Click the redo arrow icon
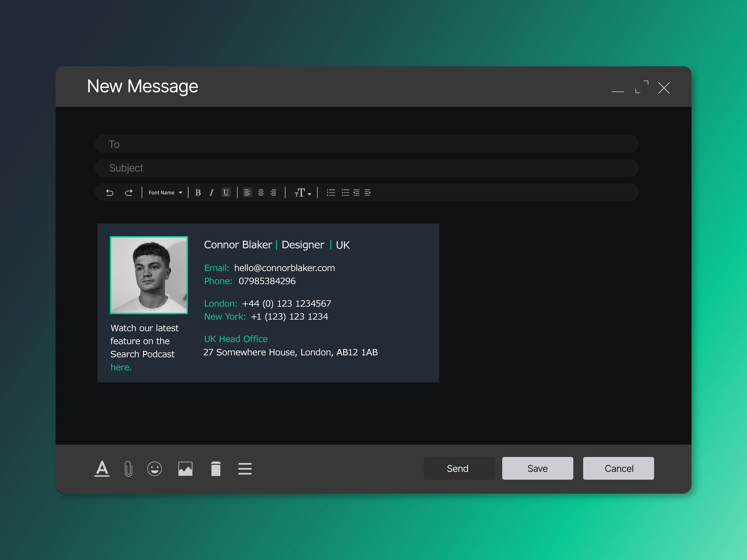747x560 pixels. coord(129,192)
